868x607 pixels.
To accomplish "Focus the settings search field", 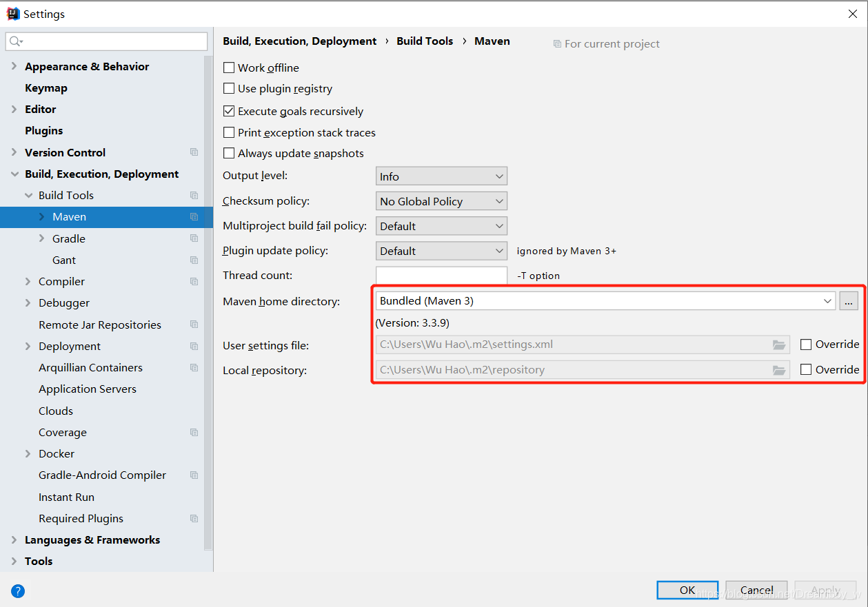I will point(106,41).
